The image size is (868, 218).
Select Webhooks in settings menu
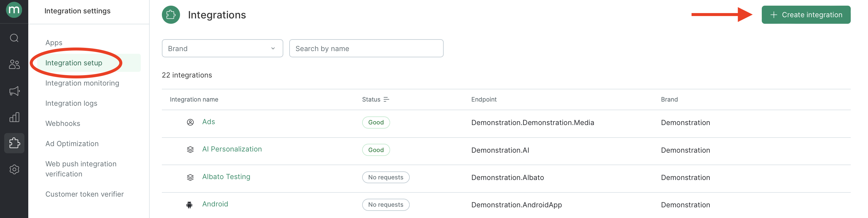[63, 124]
